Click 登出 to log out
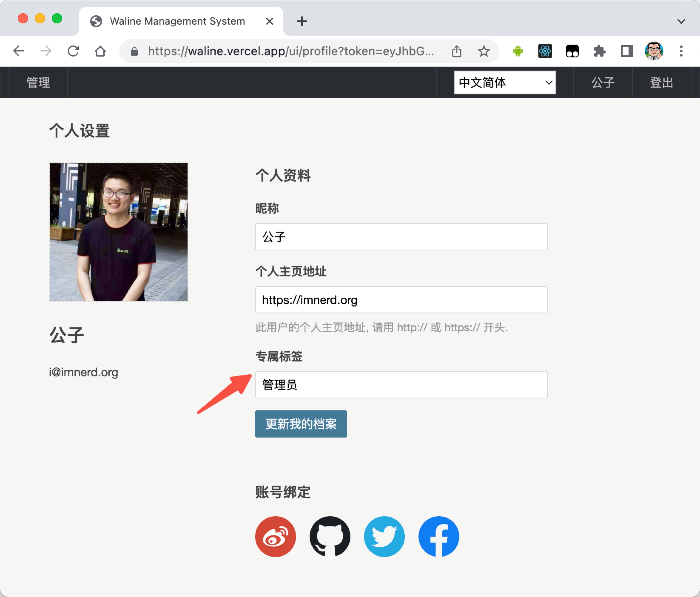The width and height of the screenshot is (700, 597). [661, 82]
